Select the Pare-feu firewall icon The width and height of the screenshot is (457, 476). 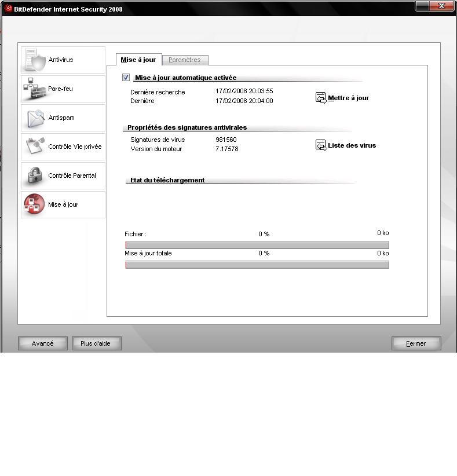[x=35, y=89]
